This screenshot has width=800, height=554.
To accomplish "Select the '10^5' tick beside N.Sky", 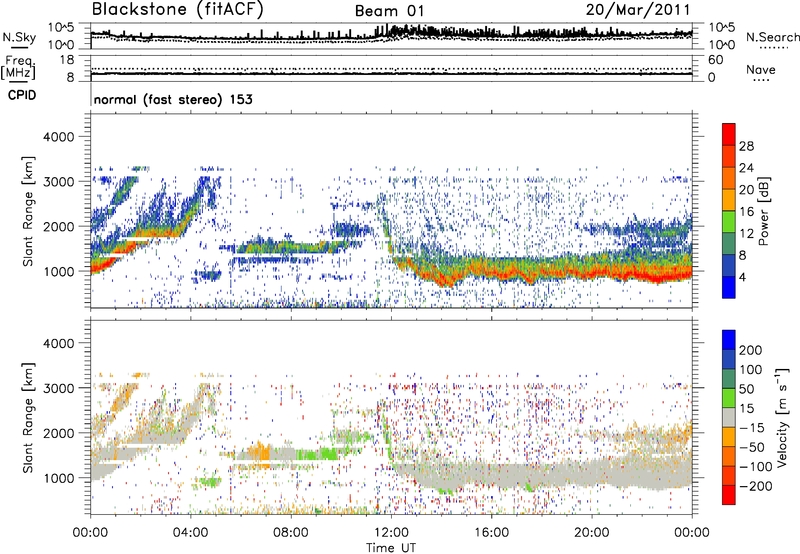I will coord(61,28).
